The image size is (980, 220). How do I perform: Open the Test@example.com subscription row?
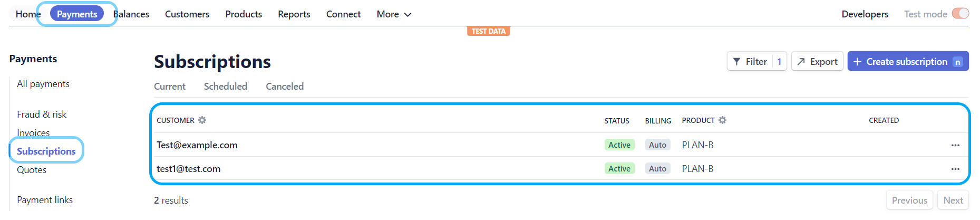[197, 145]
